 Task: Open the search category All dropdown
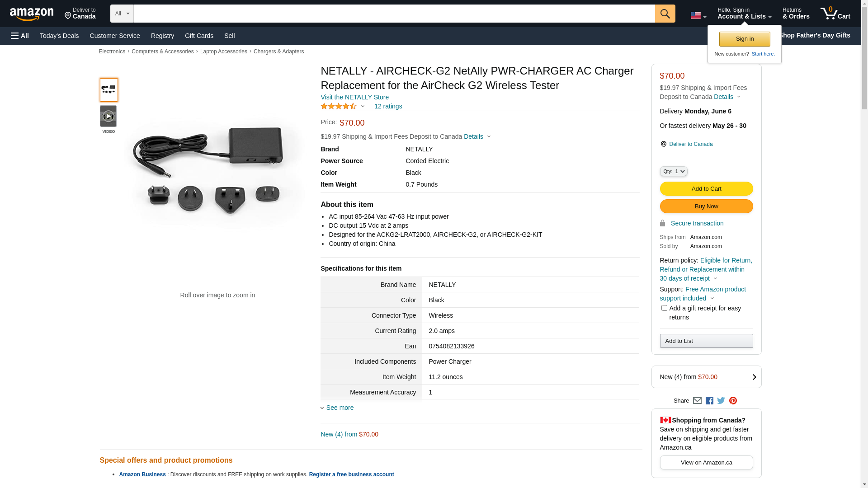(122, 14)
